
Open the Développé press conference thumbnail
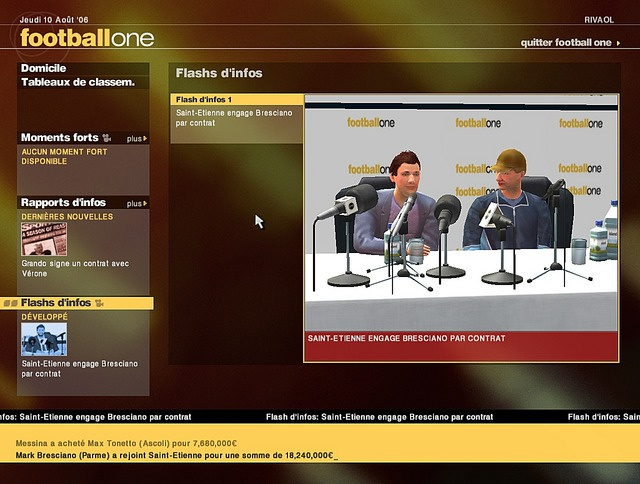[x=44, y=339]
